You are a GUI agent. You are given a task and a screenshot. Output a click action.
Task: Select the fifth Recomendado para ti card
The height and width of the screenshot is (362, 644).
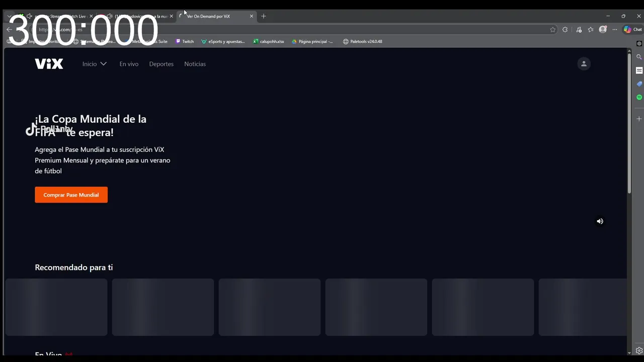coord(483,307)
